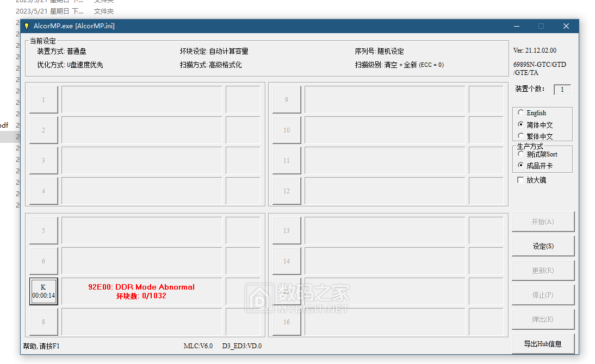Click device slot button 6
Screen dimensions: 595x364
tap(44, 261)
